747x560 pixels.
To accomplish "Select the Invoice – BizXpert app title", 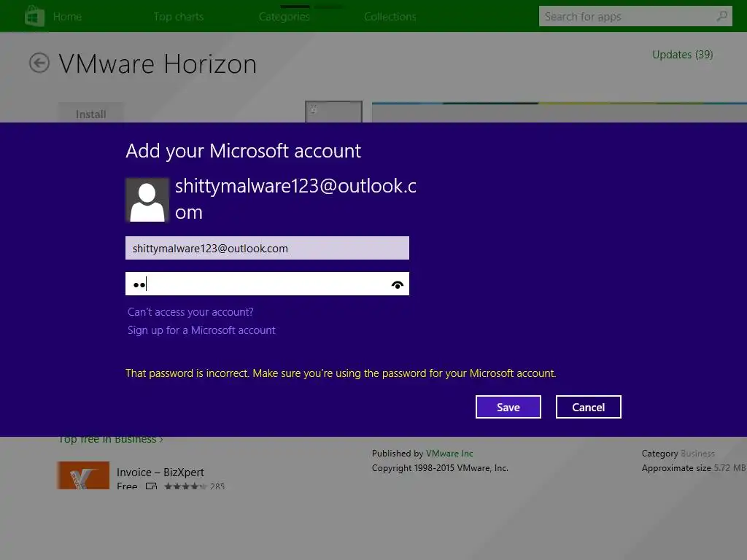I will pyautogui.click(x=160, y=472).
